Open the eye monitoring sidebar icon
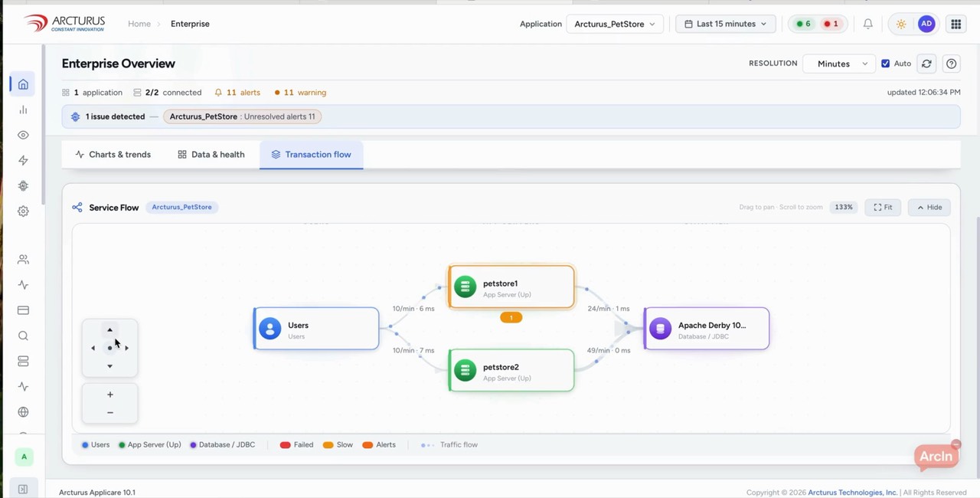This screenshot has width=980, height=498. (x=23, y=135)
